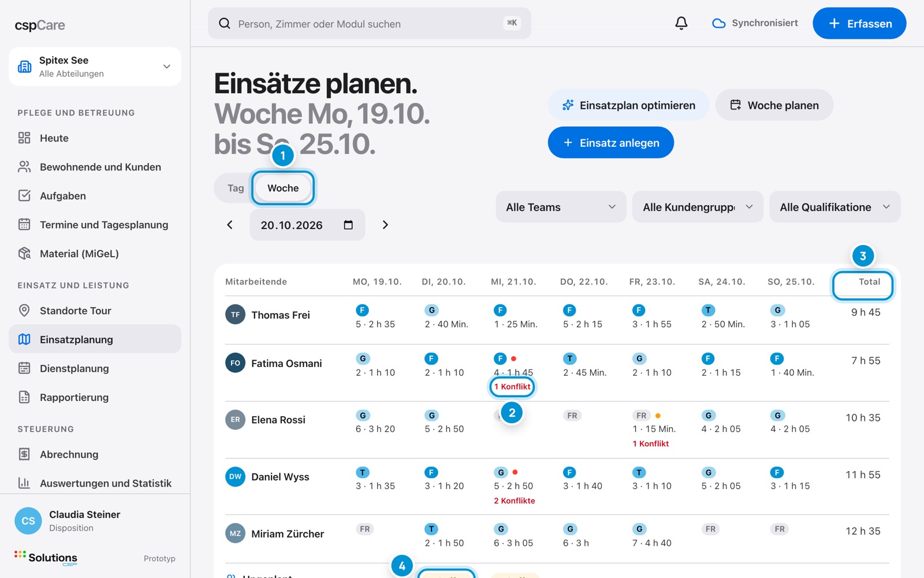The height and width of the screenshot is (578, 924).
Task: Select Miriam Zürcher Friday shift 4 h 40
Action: coord(652,536)
